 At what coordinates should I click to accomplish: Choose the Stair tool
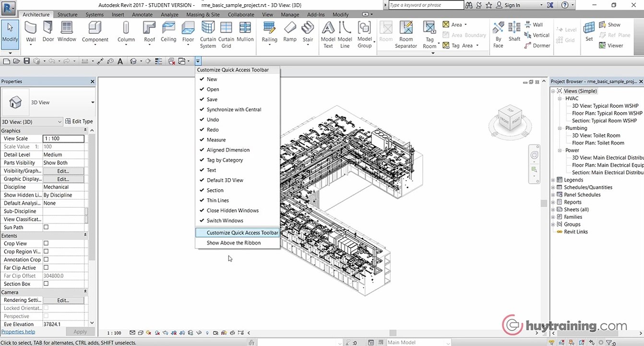(308, 33)
